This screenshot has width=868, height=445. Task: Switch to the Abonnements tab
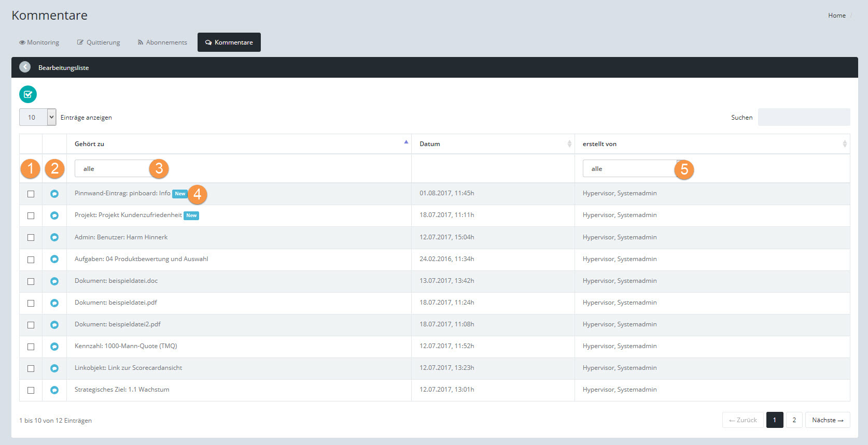pyautogui.click(x=162, y=42)
